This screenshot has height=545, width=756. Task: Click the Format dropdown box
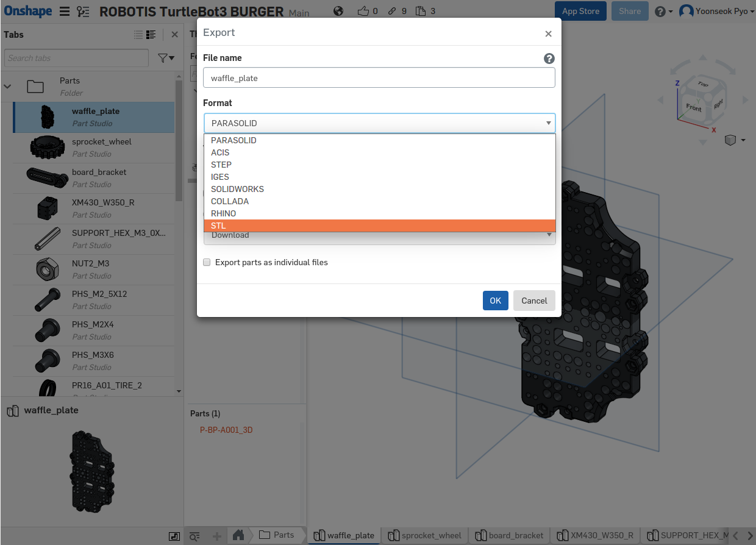[379, 123]
